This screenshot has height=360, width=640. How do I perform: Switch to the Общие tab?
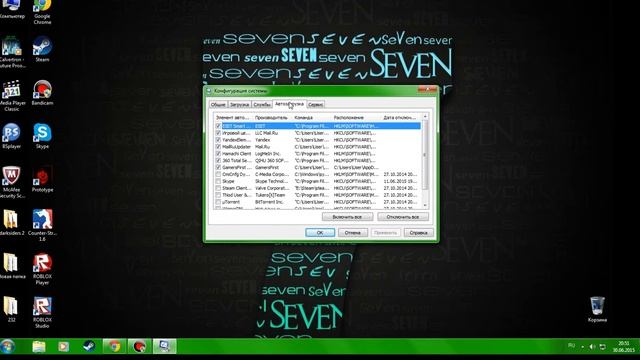click(x=218, y=104)
